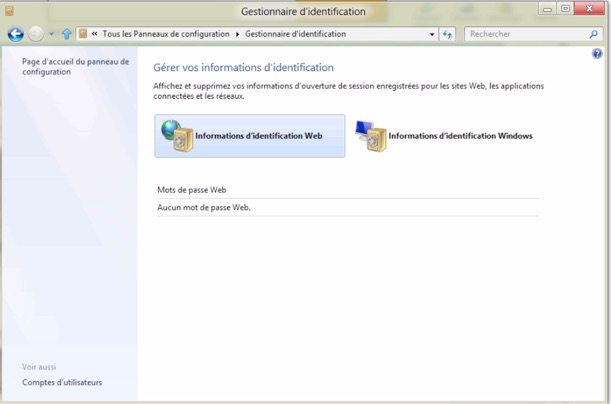Viewport: 611px width, 404px height.
Task: Click the Control Panel icon in address bar
Action: 83,34
